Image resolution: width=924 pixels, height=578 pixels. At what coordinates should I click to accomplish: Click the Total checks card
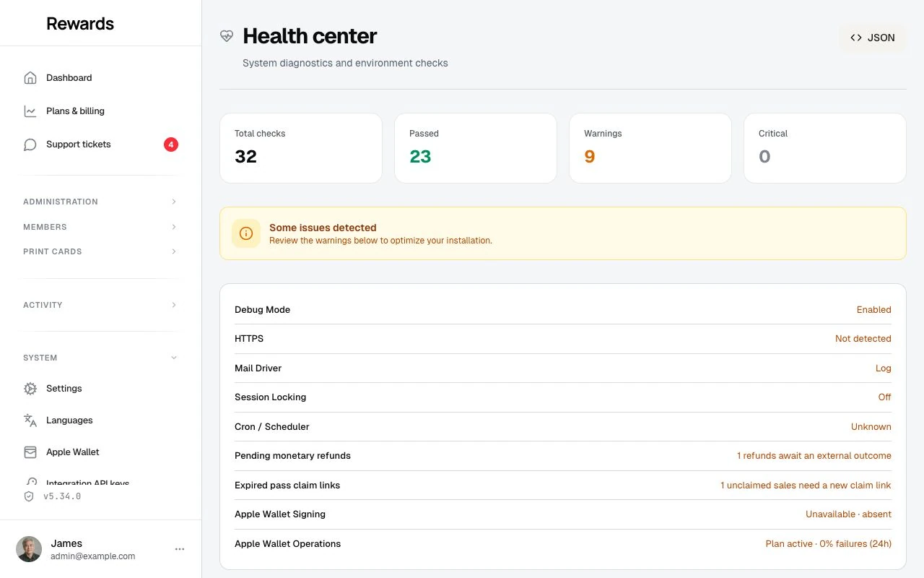coord(301,148)
